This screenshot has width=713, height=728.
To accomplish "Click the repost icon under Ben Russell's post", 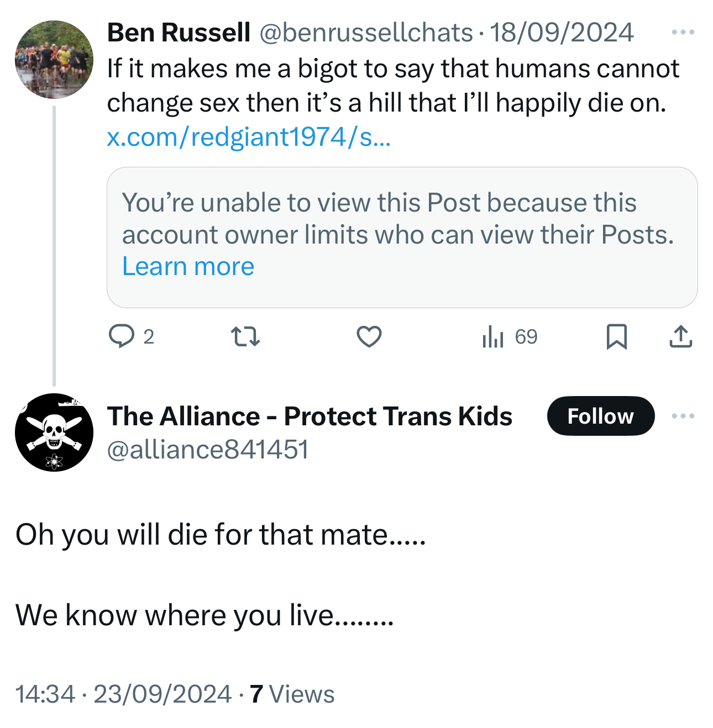I will 245,336.
